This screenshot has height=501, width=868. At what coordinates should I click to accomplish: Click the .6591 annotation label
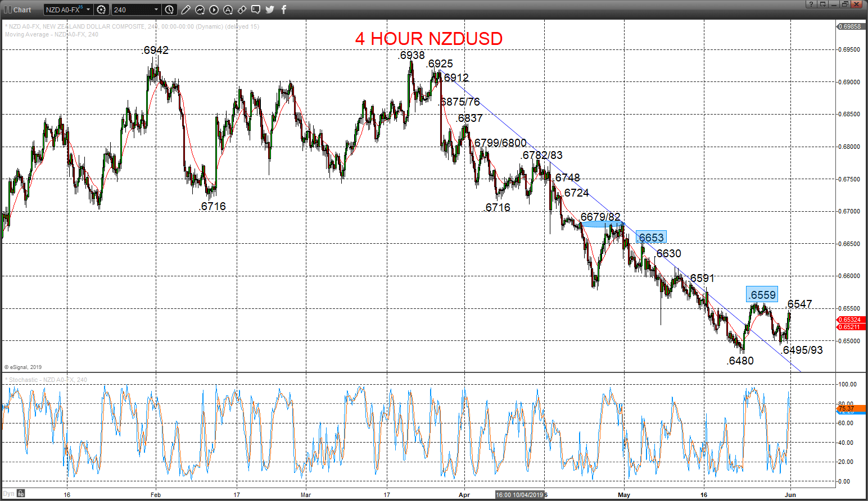(701, 278)
